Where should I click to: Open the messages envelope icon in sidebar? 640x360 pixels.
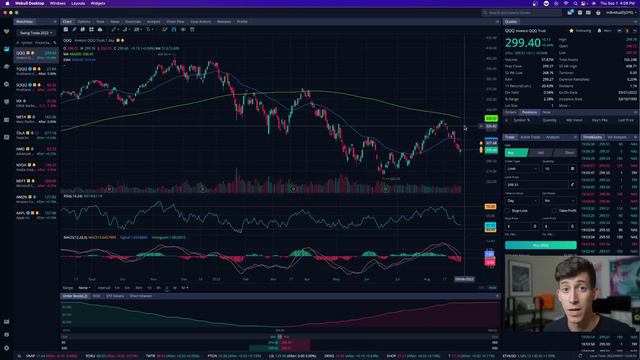pos(7,322)
